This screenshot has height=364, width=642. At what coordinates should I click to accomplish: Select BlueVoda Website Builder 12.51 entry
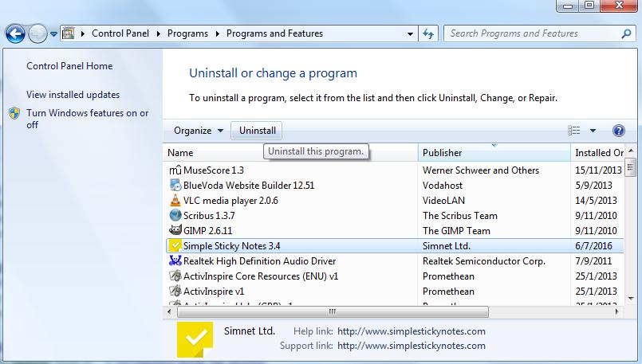point(249,186)
